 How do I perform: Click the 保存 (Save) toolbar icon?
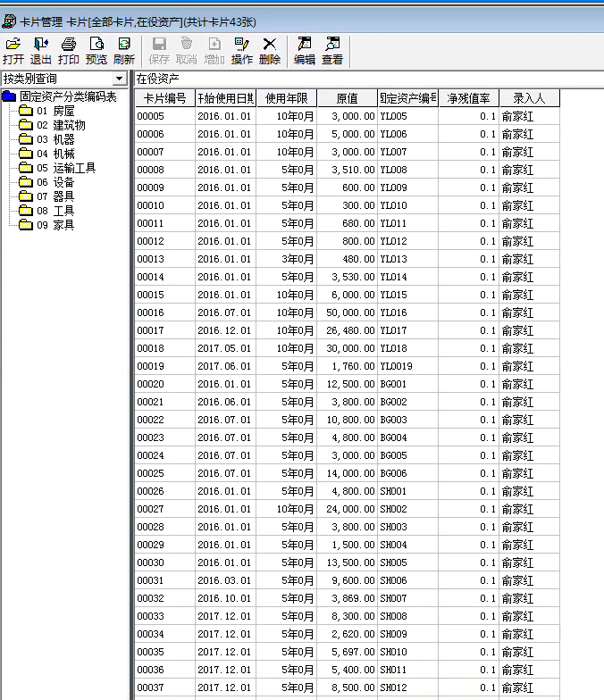point(159,51)
